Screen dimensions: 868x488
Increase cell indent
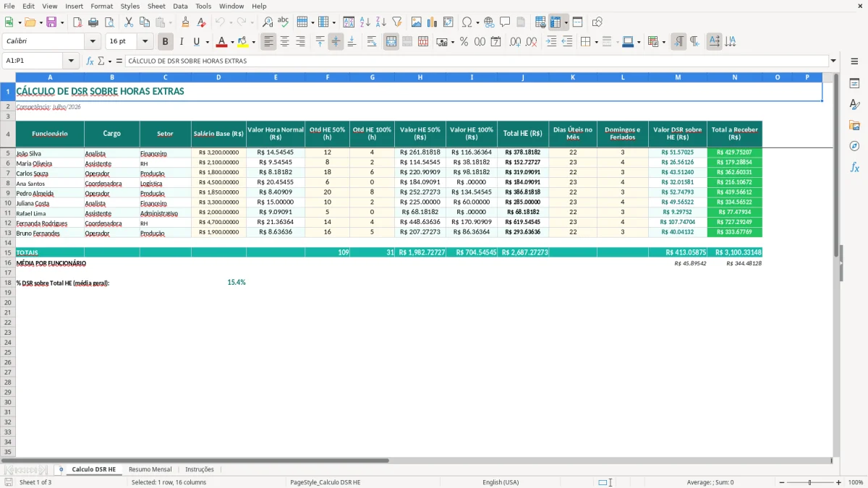coord(551,42)
